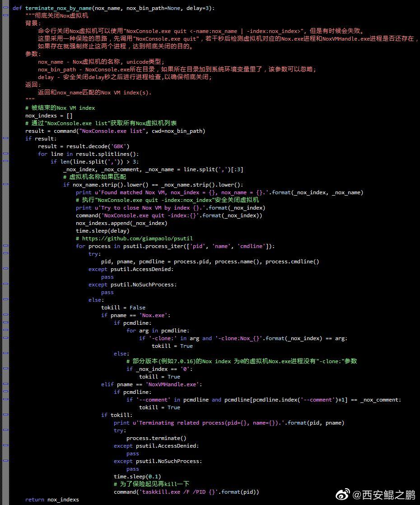Click the 'NoxConsole.exe quit -index:{}' string
The width and height of the screenshot is (420, 505).
(150, 215)
